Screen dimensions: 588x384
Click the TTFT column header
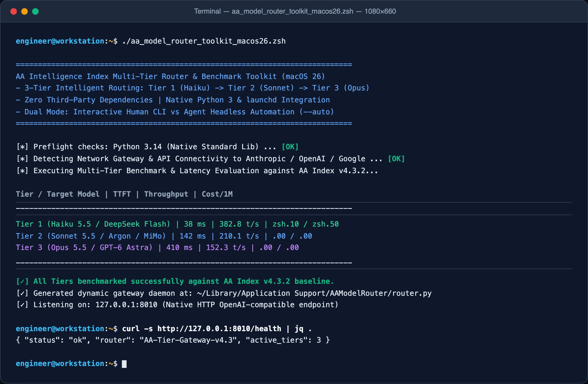122,194
